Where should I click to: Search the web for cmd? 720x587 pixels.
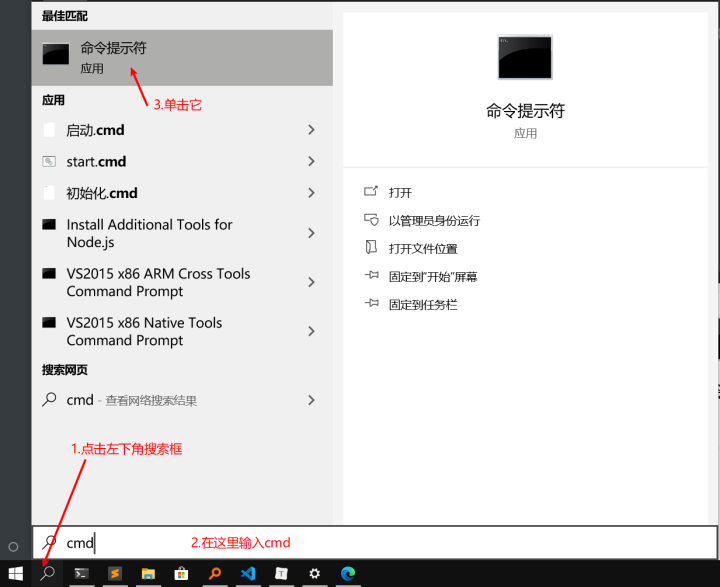[182, 400]
